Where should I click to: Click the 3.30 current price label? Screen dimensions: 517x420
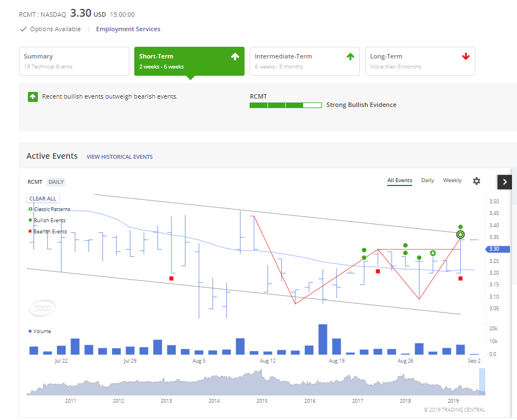tap(498, 249)
